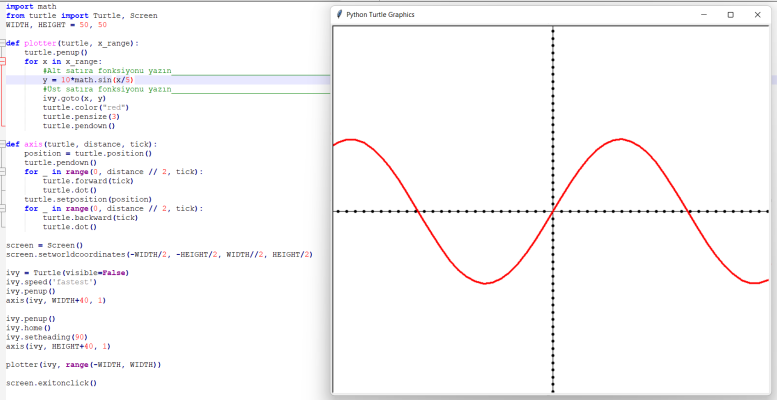Click the 'turtle.color("red")' line
The width and height of the screenshot is (777, 400).
[86, 108]
